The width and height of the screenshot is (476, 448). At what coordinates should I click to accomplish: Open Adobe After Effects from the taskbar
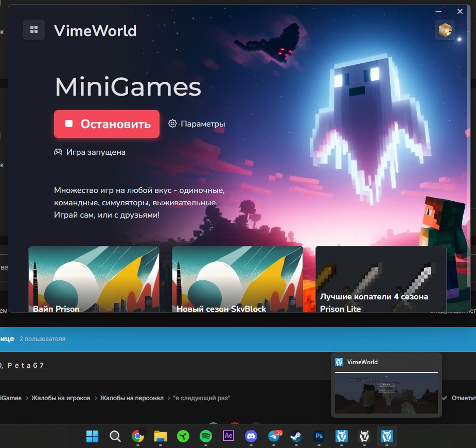coord(228,436)
